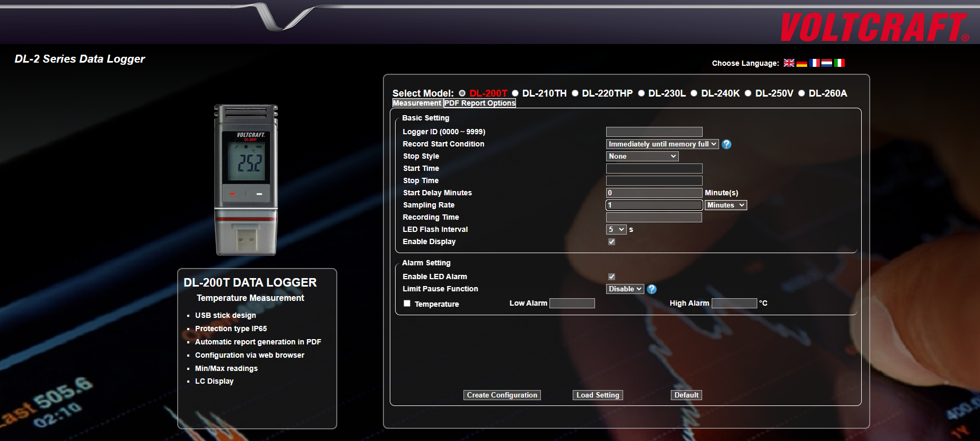
Task: Click 'USB stick design' text
Action: point(225,315)
